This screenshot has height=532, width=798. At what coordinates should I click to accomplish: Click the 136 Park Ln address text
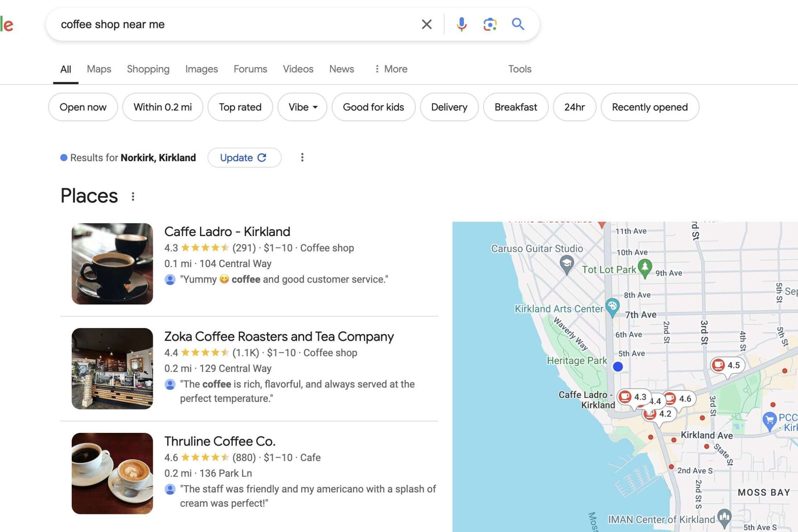coord(226,473)
